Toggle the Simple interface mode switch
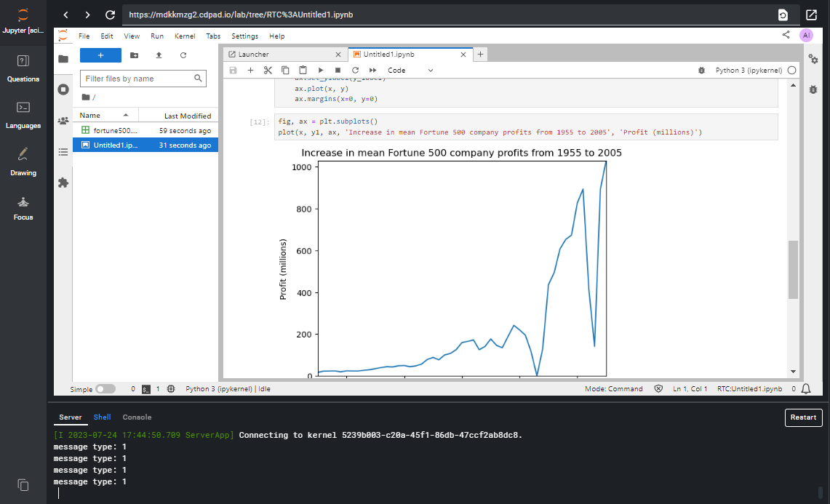The width and height of the screenshot is (830, 504). pos(105,389)
